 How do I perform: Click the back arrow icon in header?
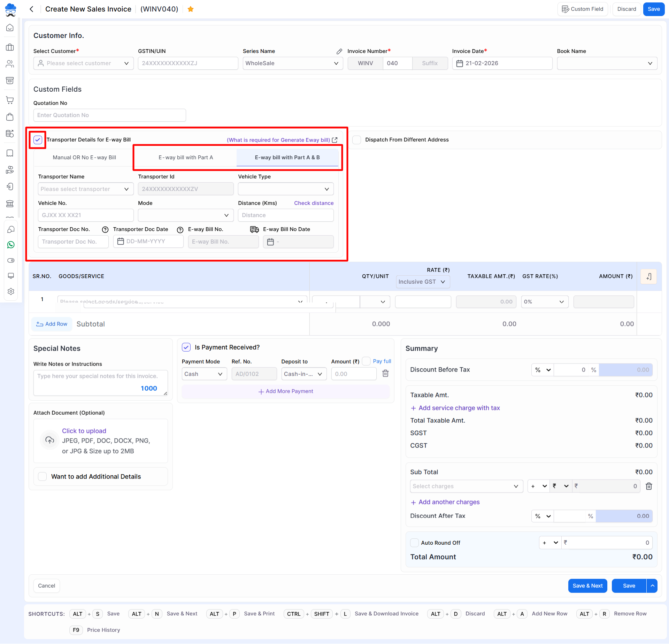coord(32,9)
